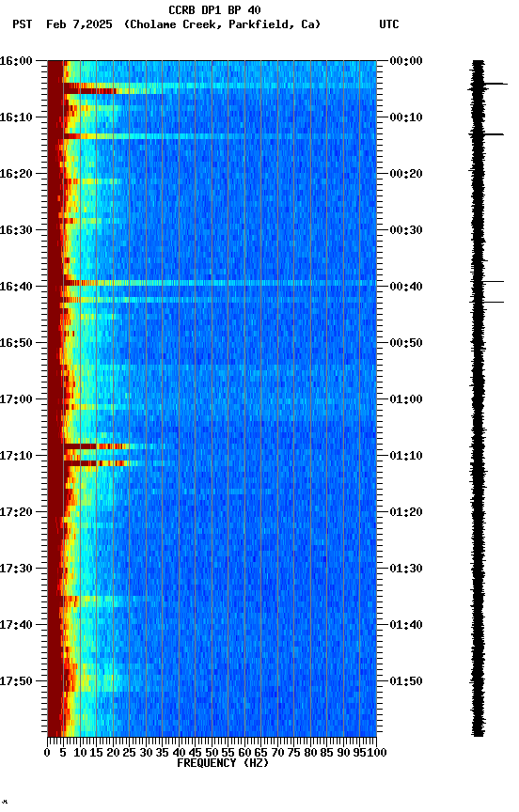The width and height of the screenshot is (519, 812).
Task: Click the title text 'CCRB DP1 BP 40'
Action: [214, 9]
